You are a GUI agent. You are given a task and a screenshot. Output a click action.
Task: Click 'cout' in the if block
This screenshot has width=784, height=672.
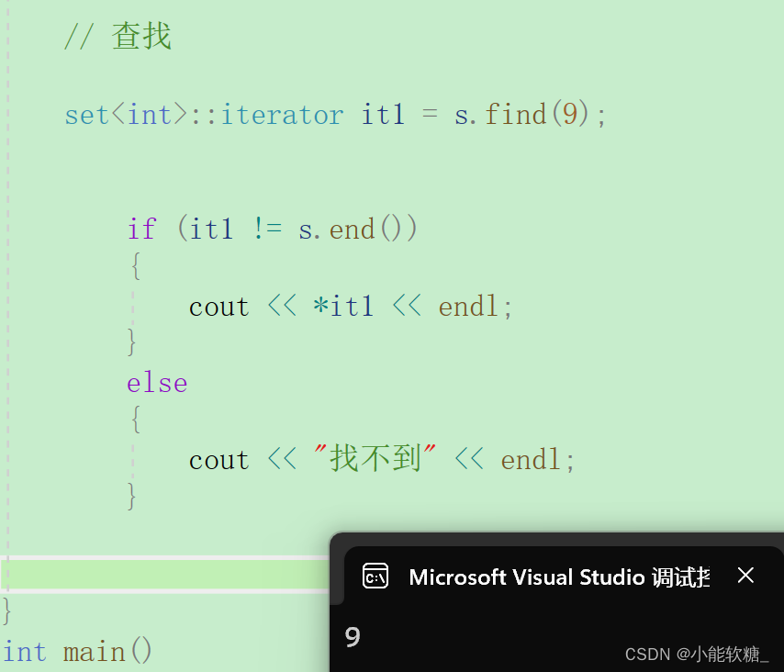click(219, 307)
